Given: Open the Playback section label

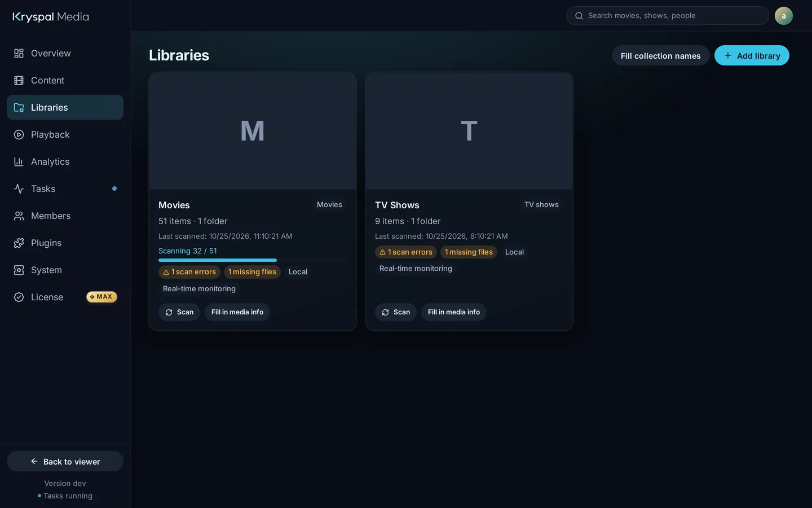Looking at the screenshot, I should coord(50,134).
